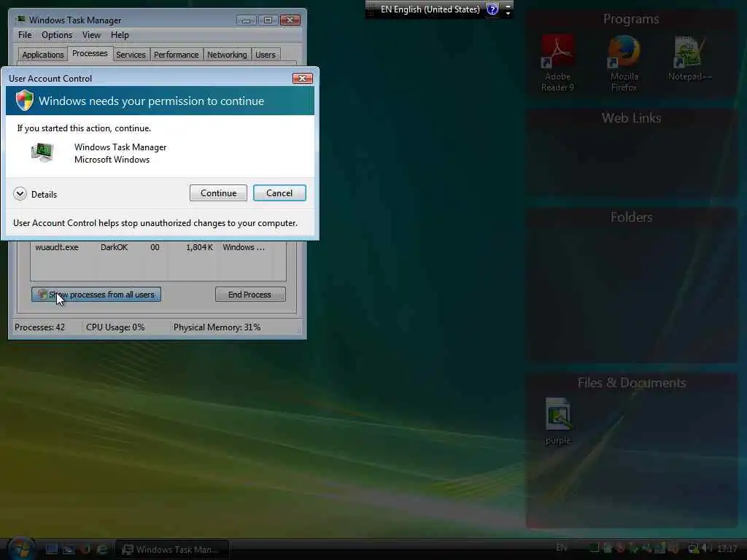Click the volume speaker tray icon
Viewport: 747px width, 560px height.
click(707, 548)
